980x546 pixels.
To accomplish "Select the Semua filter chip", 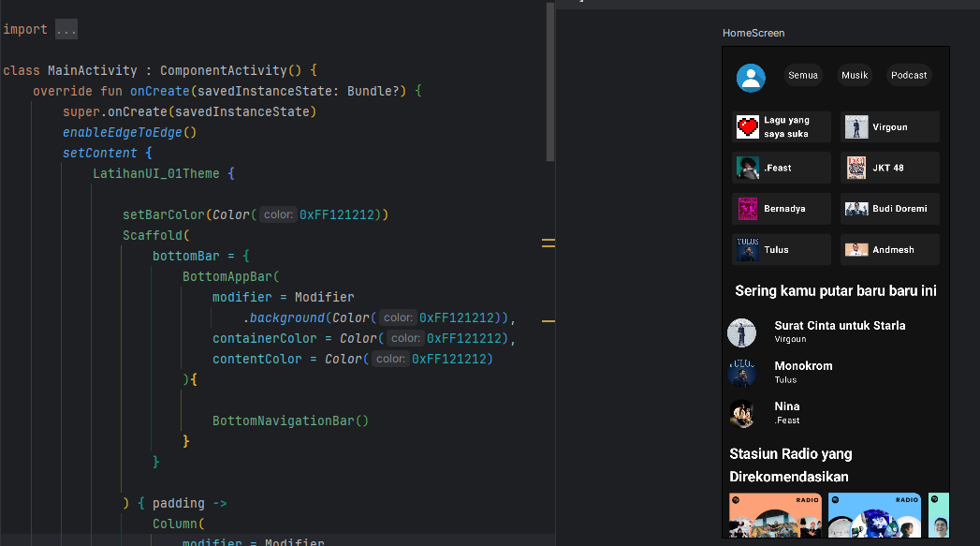I will (802, 76).
